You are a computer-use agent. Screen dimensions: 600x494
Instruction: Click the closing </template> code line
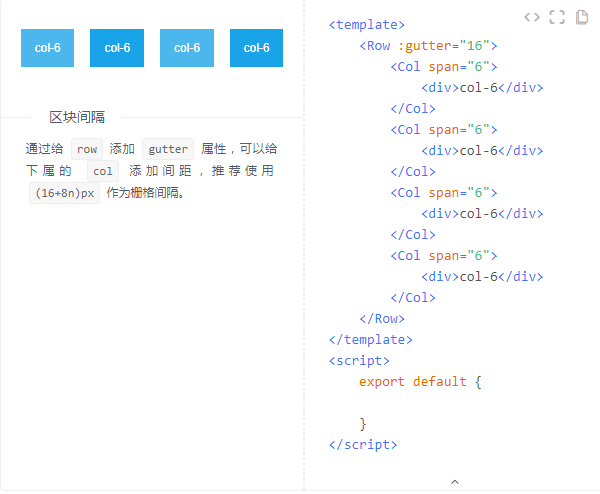pos(370,340)
